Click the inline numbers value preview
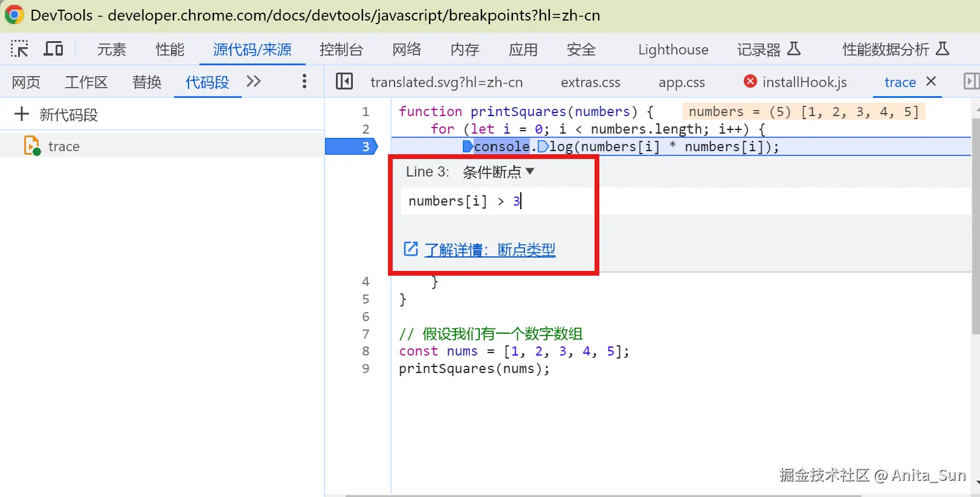This screenshot has width=980, height=497. [804, 112]
